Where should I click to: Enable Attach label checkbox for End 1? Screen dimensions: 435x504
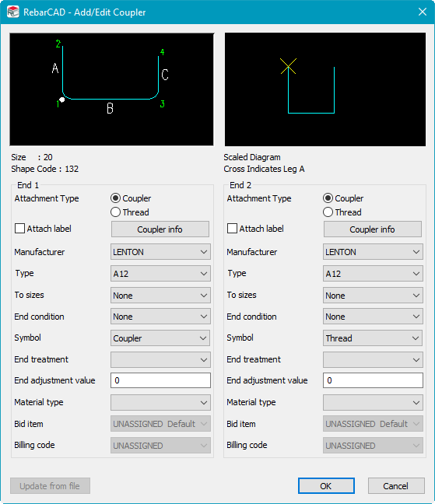coord(20,229)
